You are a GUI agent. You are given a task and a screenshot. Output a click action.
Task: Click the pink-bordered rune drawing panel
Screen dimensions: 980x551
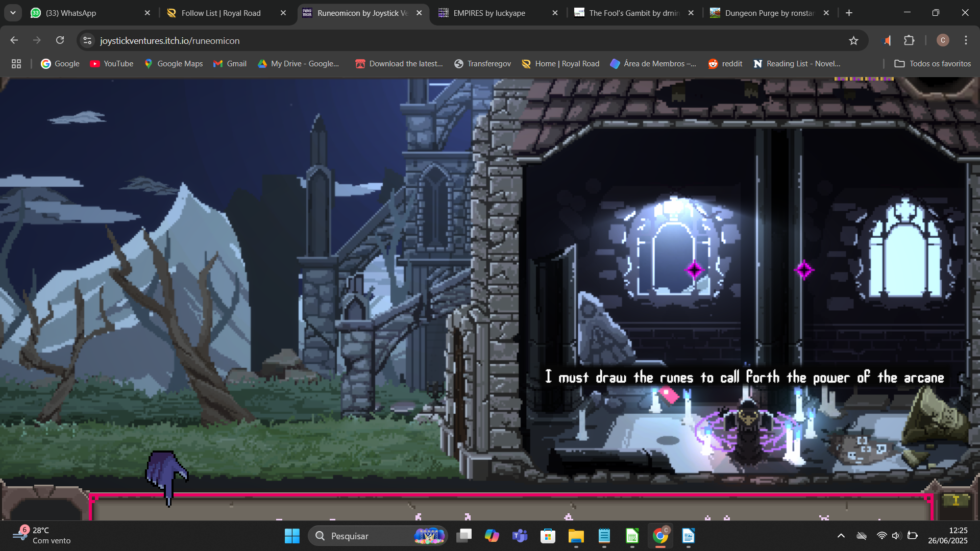(x=510, y=507)
